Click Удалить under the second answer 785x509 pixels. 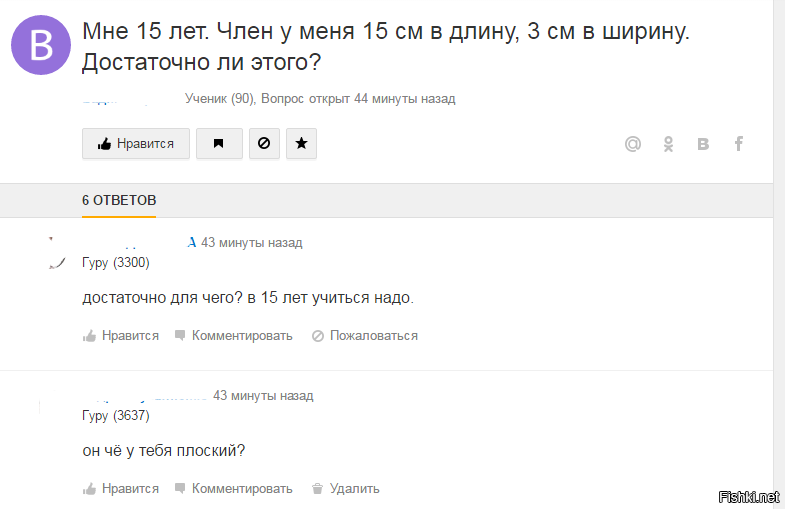click(345, 489)
